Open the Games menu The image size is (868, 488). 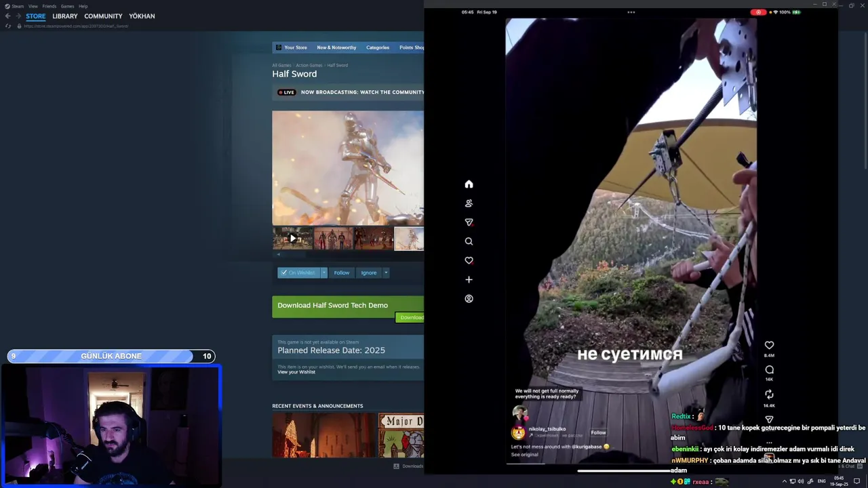pos(67,6)
